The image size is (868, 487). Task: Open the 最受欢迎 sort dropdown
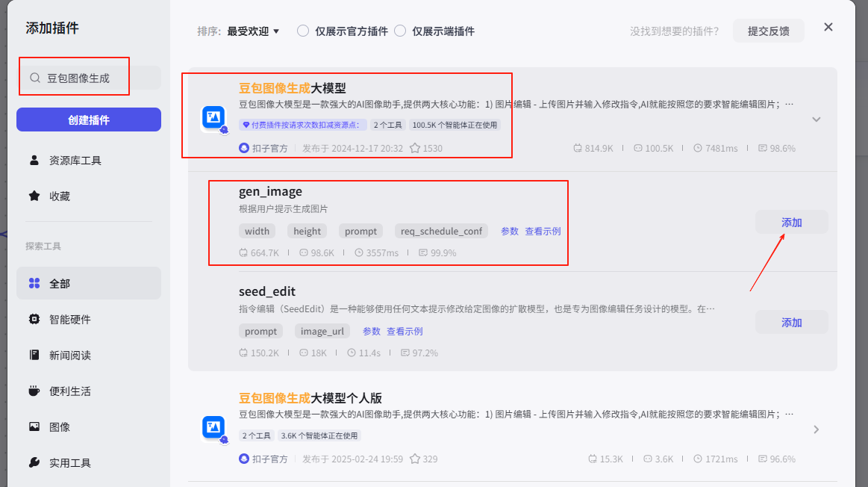click(x=253, y=31)
